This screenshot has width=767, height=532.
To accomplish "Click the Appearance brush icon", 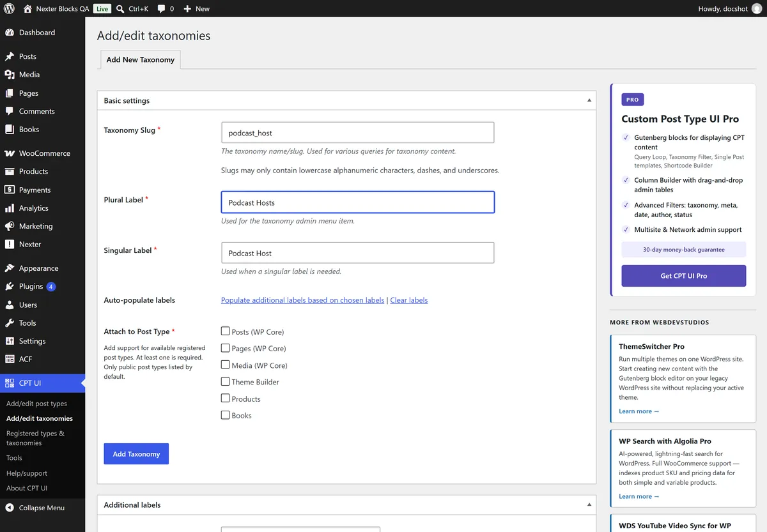I will (10, 268).
